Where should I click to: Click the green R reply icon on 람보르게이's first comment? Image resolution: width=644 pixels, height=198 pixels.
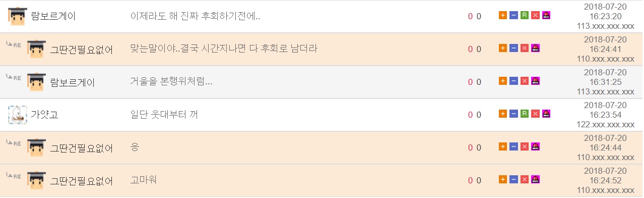tap(525, 16)
